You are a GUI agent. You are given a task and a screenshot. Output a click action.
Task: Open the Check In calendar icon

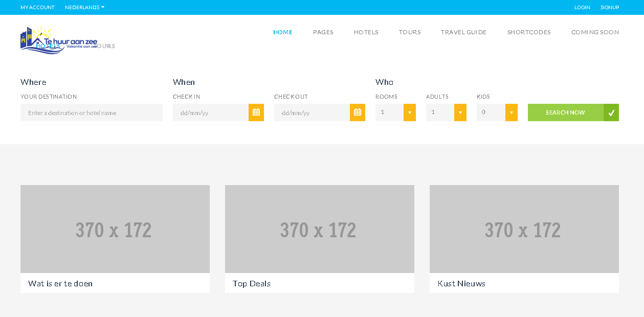point(256,112)
